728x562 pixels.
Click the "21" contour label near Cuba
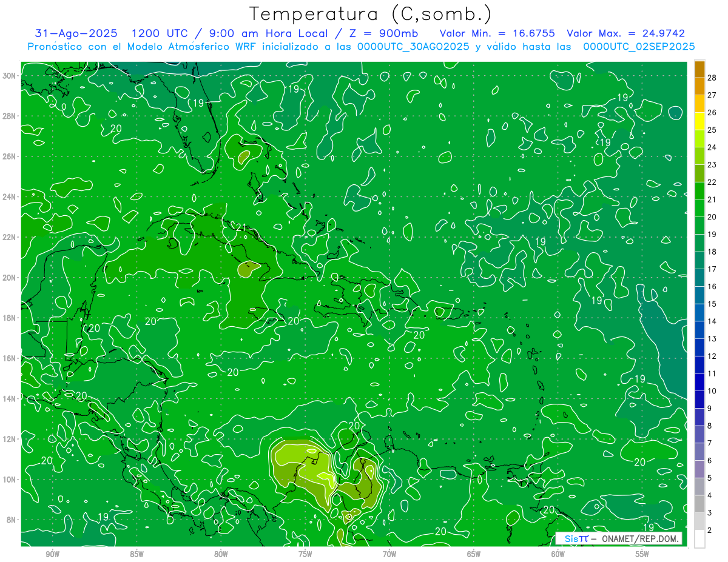(242, 229)
